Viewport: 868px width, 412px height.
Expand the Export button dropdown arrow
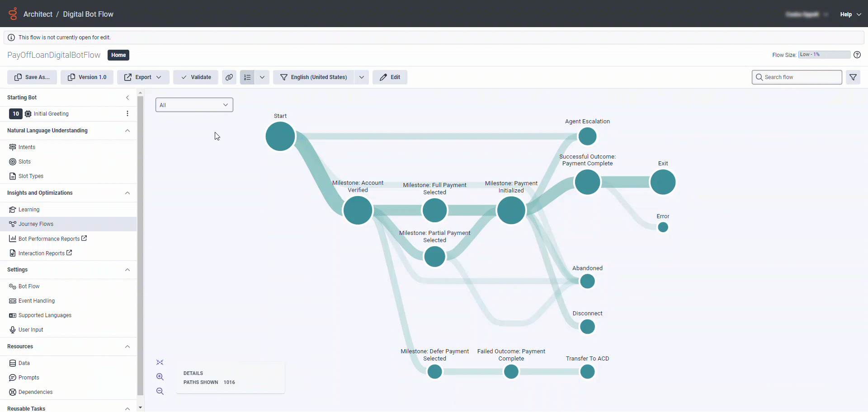click(x=159, y=77)
